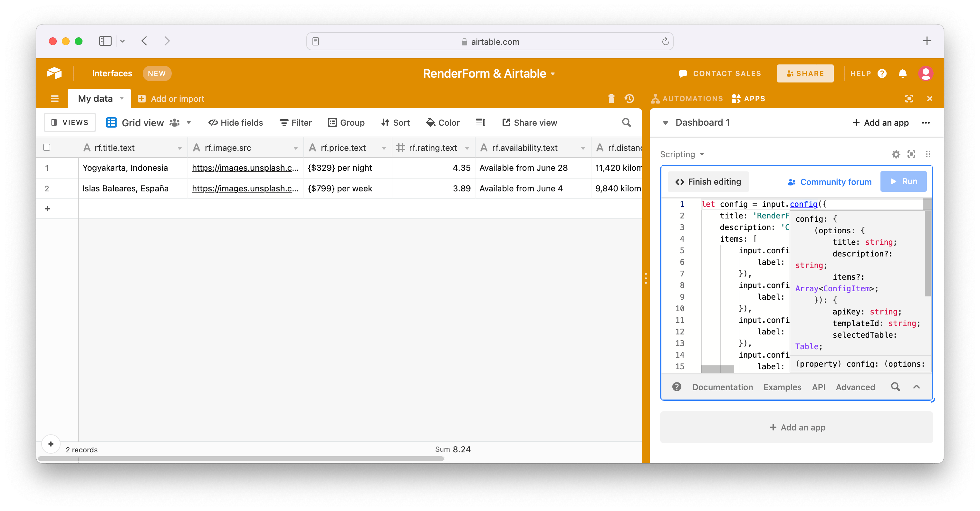This screenshot has height=511, width=980.
Task: Toggle the select all records checkbox
Action: coord(47,147)
